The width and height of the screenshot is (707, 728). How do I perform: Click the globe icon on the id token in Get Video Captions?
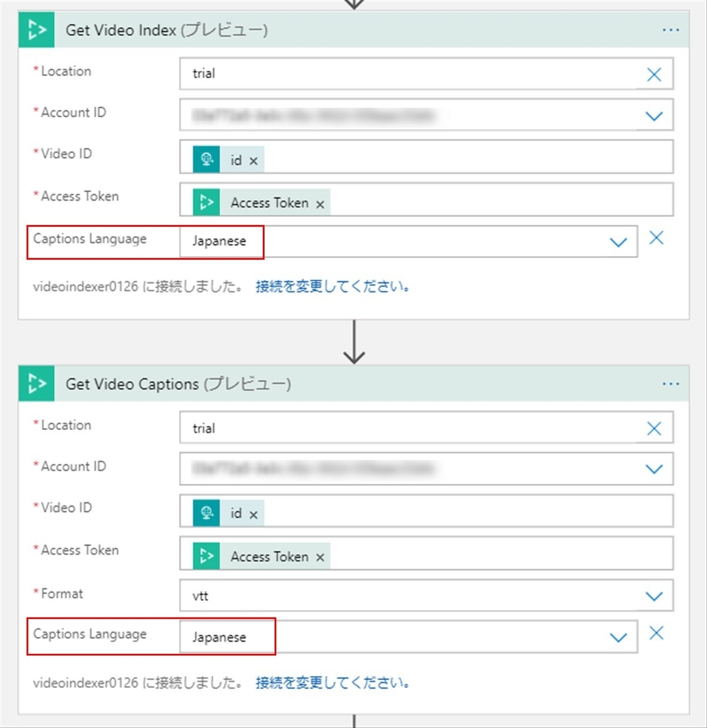tap(206, 513)
